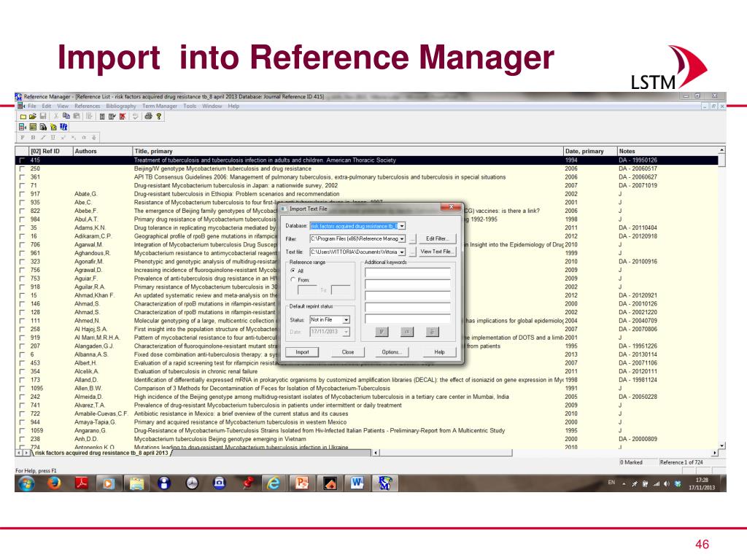The height and width of the screenshot is (560, 747).
Task: Open the File menu
Action: click(x=32, y=106)
